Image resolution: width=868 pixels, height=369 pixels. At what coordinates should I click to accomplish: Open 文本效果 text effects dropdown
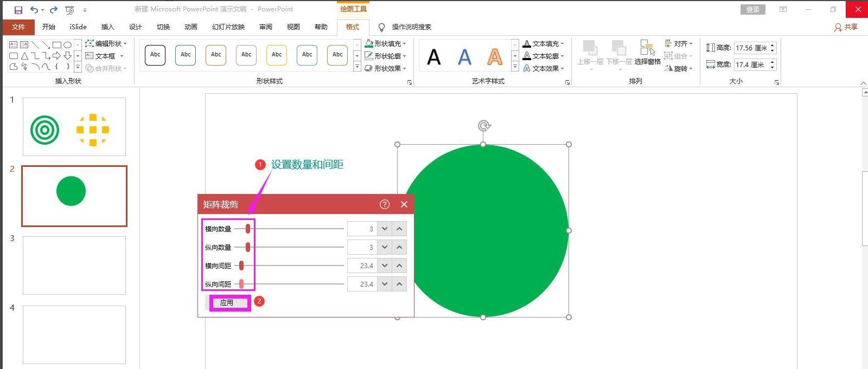click(x=544, y=68)
